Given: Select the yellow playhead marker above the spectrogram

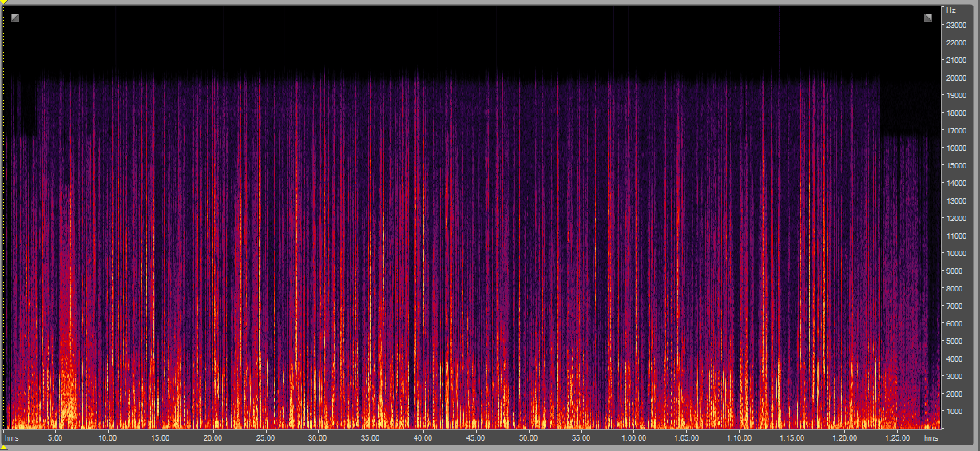Looking at the screenshot, I should coord(3,2).
